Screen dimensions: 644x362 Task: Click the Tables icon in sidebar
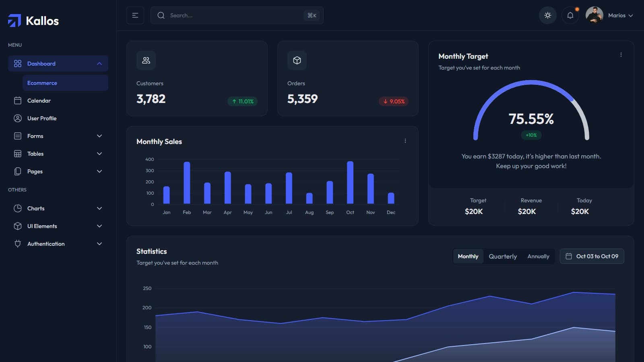pyautogui.click(x=18, y=154)
